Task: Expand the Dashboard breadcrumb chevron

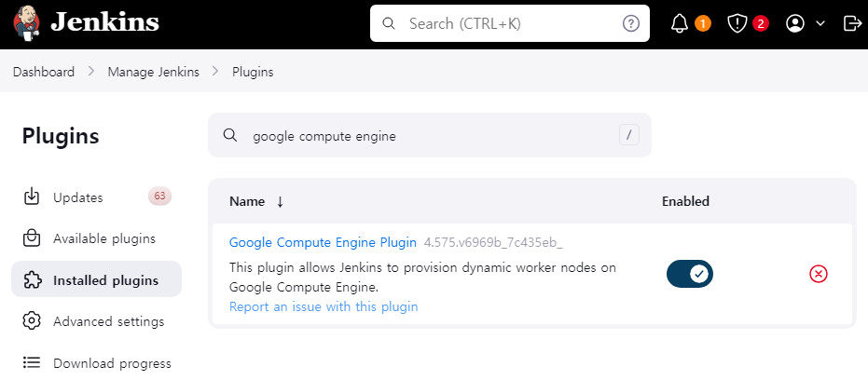Action: (x=91, y=72)
